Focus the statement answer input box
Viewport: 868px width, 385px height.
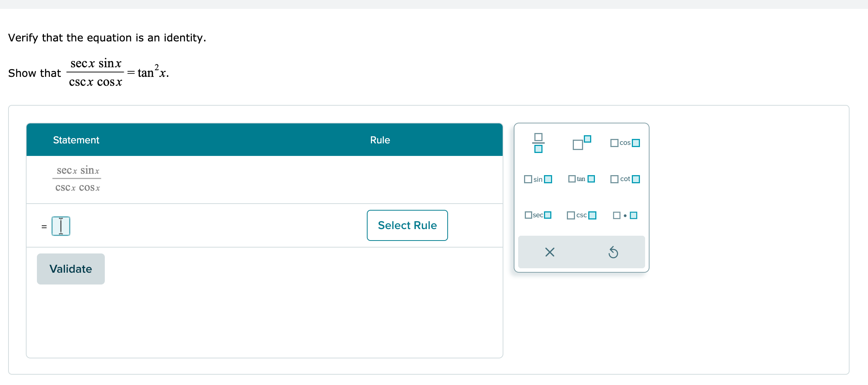pyautogui.click(x=61, y=226)
